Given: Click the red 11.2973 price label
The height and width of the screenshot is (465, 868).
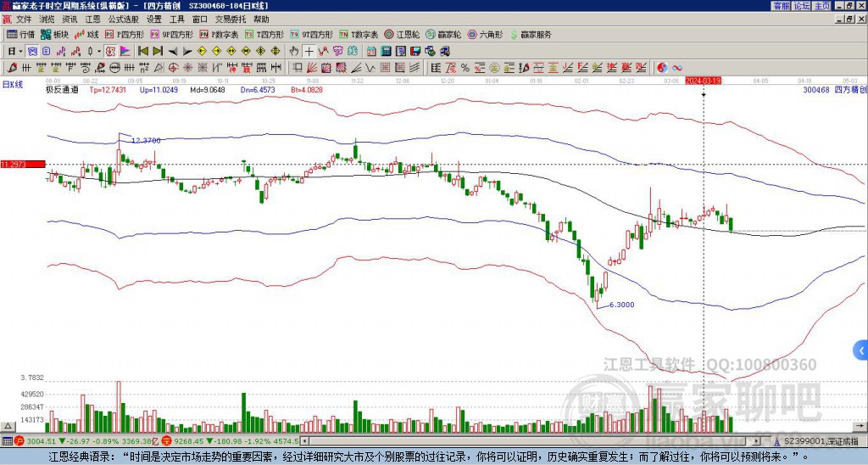Looking at the screenshot, I should point(23,165).
